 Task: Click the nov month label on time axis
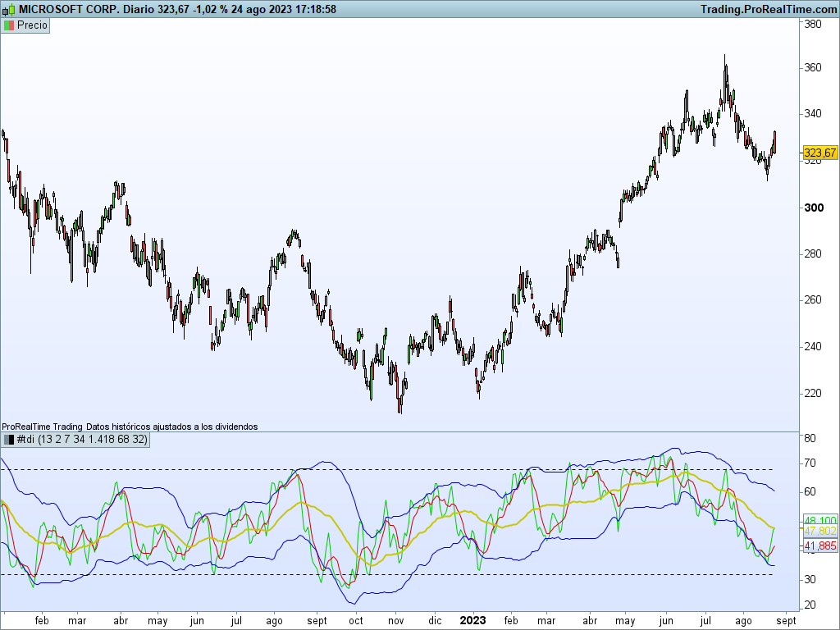396,621
